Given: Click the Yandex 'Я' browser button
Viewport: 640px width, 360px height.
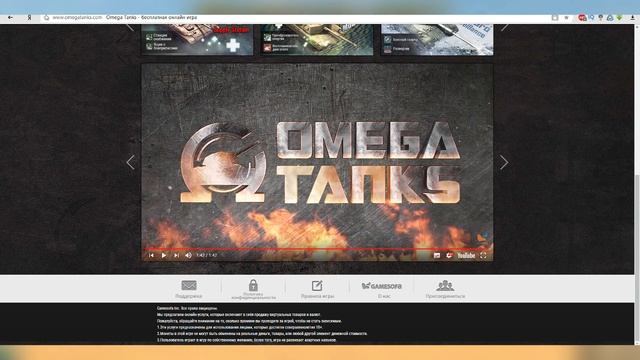Looking at the screenshot, I should 29,18.
